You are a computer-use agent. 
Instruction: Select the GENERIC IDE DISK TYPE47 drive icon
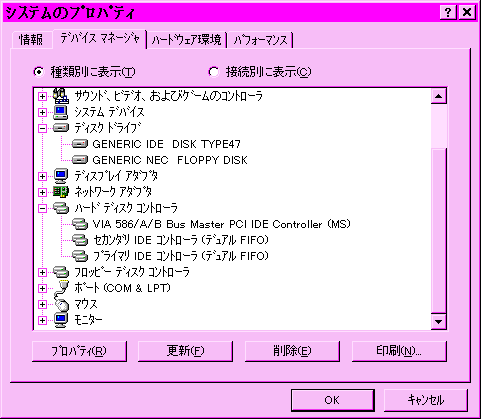(x=80, y=144)
